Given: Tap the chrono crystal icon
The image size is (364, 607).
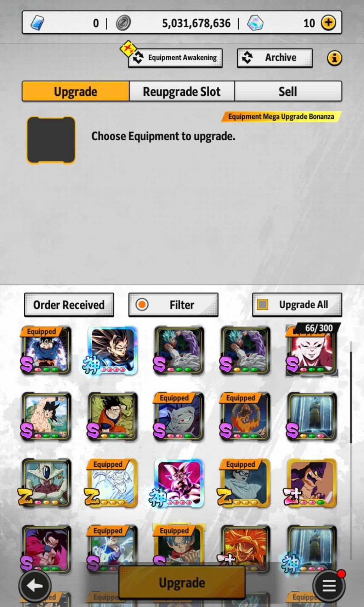Looking at the screenshot, I should [255, 23].
